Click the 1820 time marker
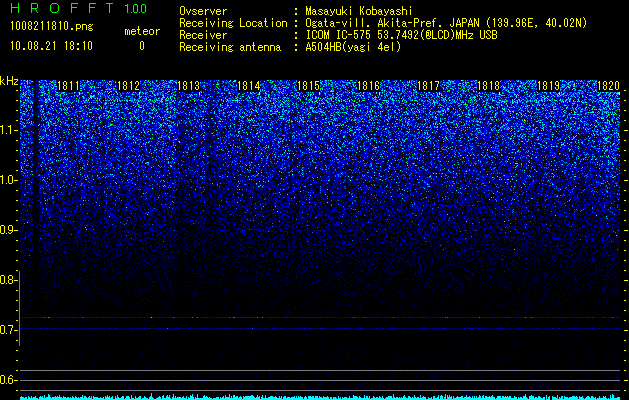629x400 pixels. point(609,86)
